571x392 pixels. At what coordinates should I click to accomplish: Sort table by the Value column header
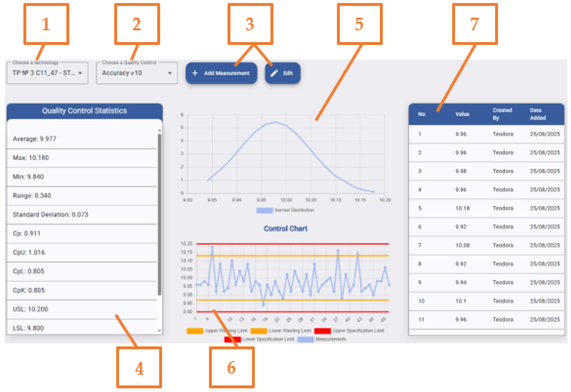pyautogui.click(x=462, y=114)
